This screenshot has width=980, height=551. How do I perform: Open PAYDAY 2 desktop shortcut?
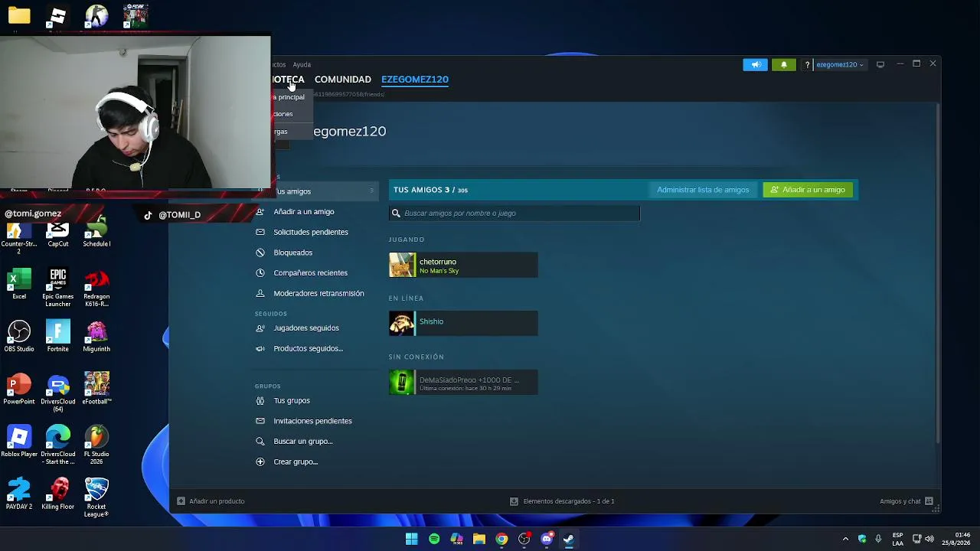pos(19,494)
